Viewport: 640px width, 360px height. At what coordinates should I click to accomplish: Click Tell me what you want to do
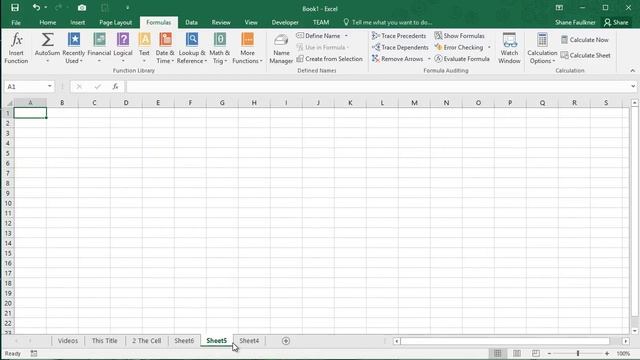[387, 22]
